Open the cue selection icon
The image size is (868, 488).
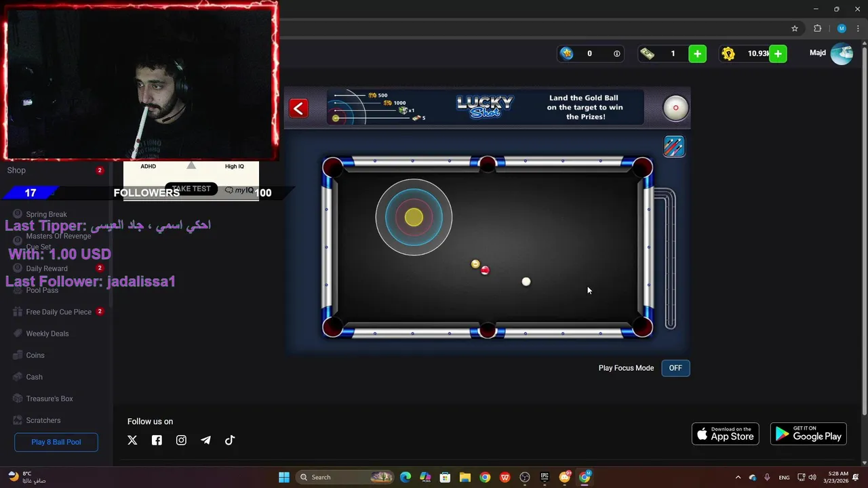(674, 146)
